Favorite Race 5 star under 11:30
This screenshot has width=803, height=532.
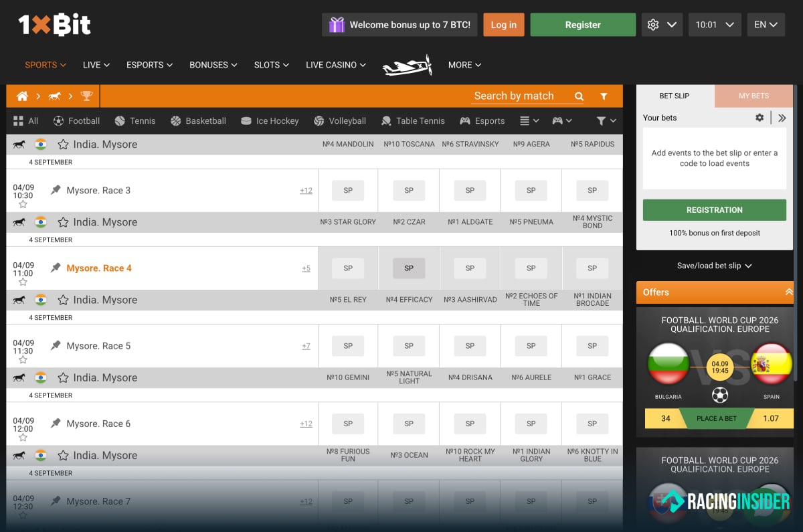coord(23,360)
